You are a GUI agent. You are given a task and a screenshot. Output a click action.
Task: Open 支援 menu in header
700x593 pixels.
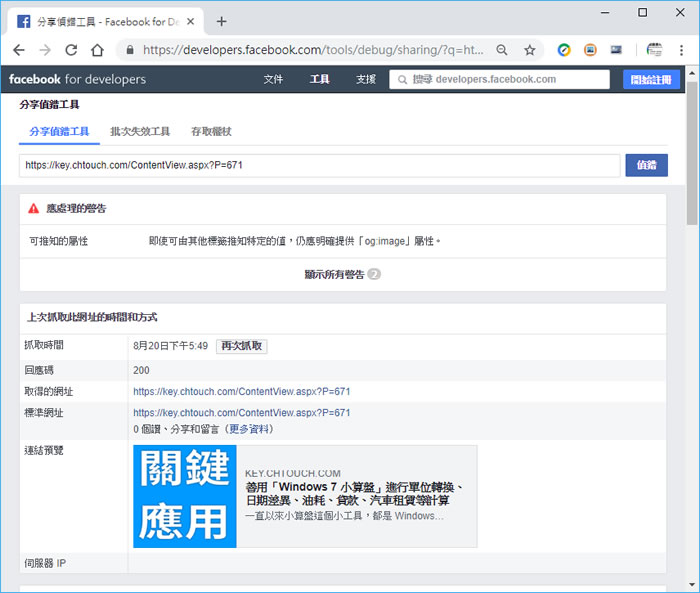pyautogui.click(x=366, y=79)
